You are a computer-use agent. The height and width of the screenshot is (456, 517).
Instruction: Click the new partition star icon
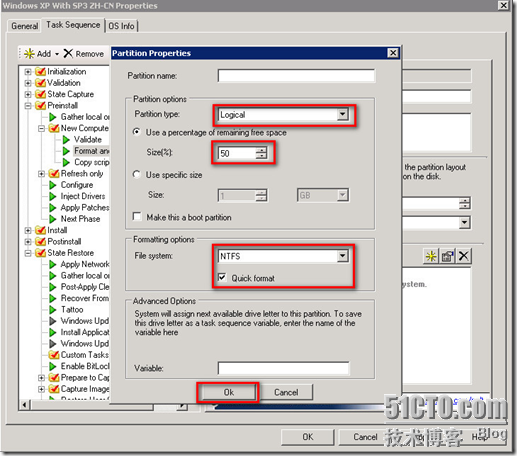(x=431, y=256)
